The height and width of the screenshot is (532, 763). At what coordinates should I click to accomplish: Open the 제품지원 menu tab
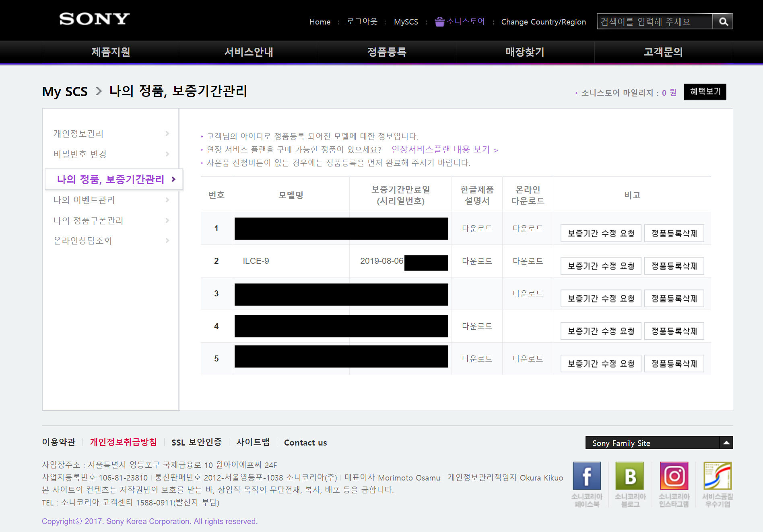[x=111, y=52]
